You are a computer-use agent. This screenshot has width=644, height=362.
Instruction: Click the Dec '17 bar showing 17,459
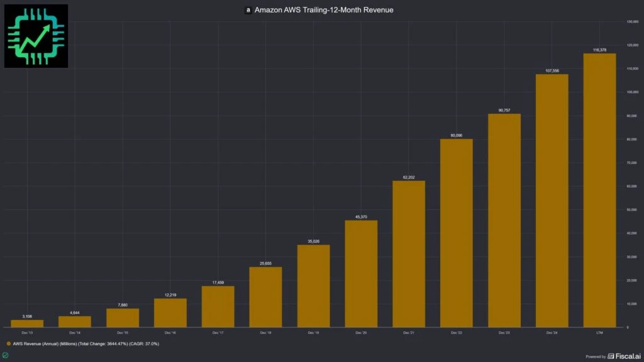[x=218, y=306]
